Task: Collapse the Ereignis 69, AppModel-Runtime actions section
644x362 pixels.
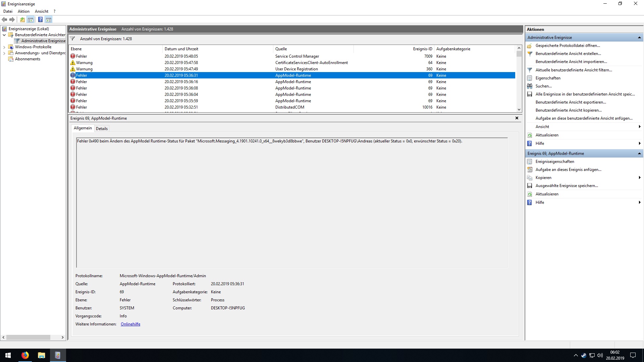Action: 639,154
